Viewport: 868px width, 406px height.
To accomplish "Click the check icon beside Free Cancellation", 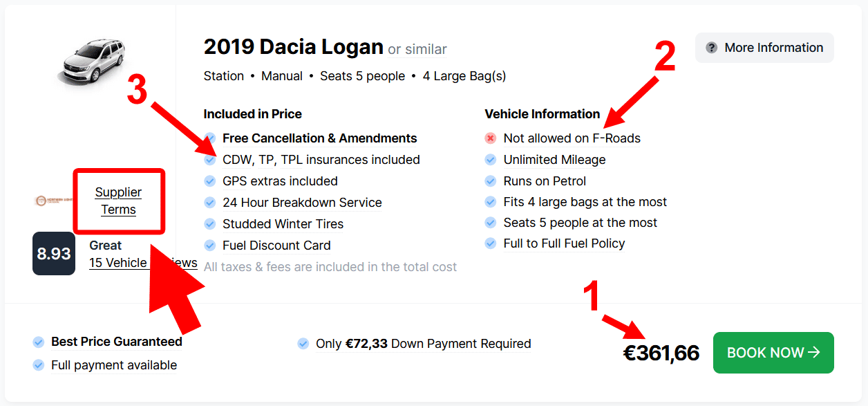I will point(210,138).
